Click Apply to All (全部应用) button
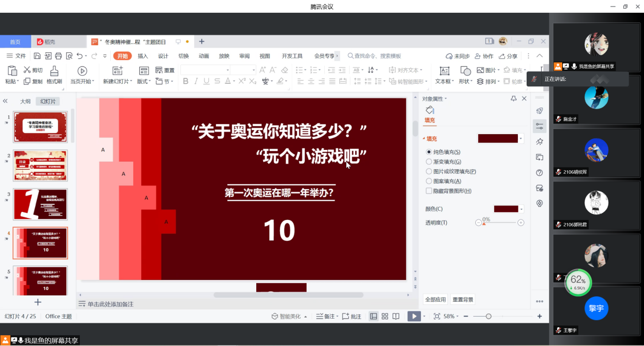 [x=436, y=300]
